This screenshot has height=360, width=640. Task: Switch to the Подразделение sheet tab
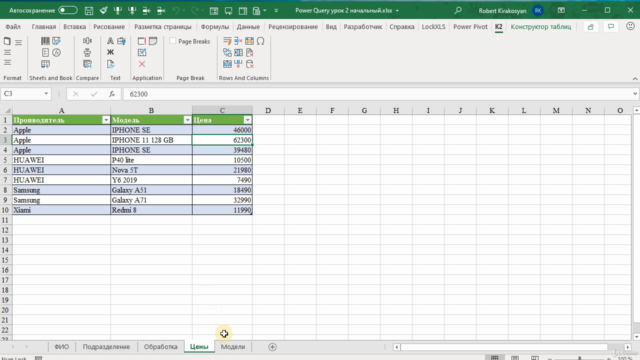click(x=106, y=347)
